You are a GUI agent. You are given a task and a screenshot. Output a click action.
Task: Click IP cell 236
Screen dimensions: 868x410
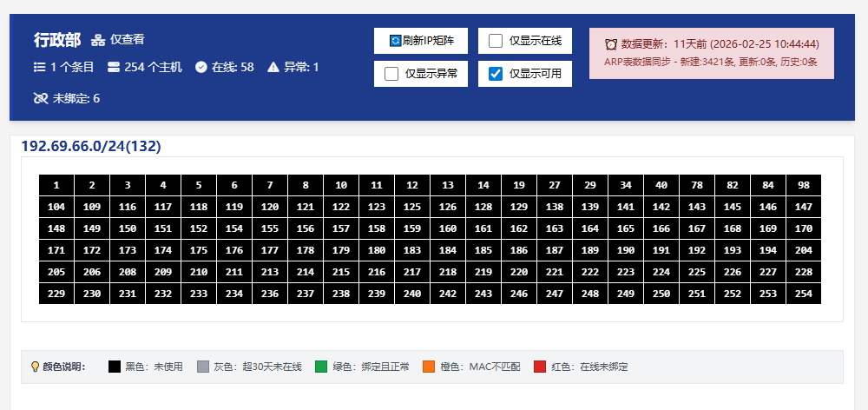coord(270,294)
